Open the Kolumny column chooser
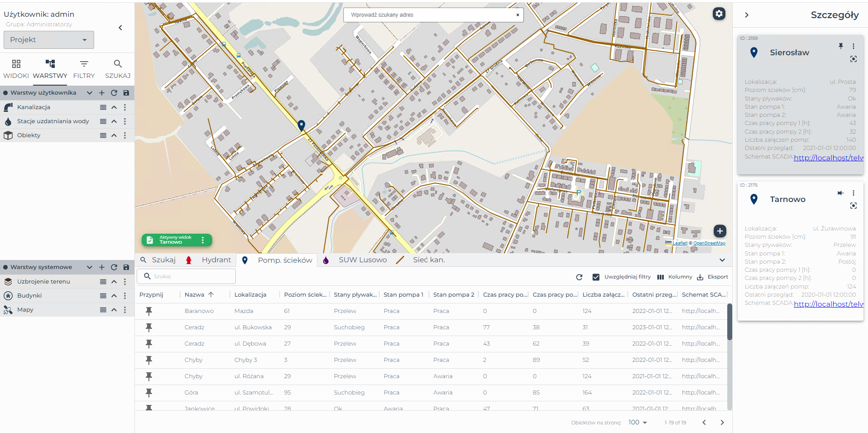 [x=675, y=277]
